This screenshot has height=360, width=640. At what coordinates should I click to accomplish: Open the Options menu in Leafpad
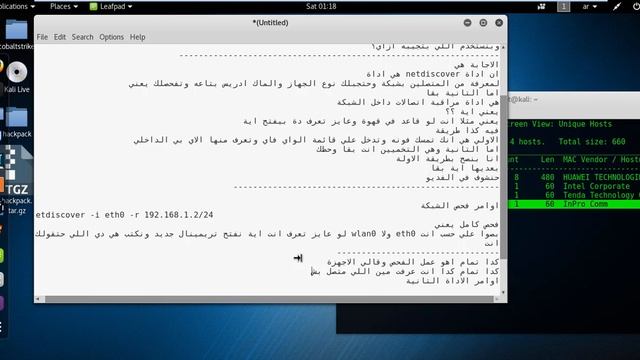click(111, 37)
